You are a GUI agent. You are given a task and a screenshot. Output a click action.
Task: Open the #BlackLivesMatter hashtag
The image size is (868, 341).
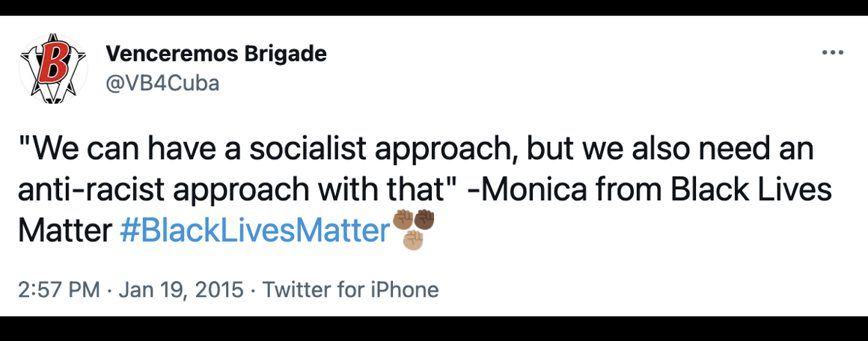coord(254,232)
